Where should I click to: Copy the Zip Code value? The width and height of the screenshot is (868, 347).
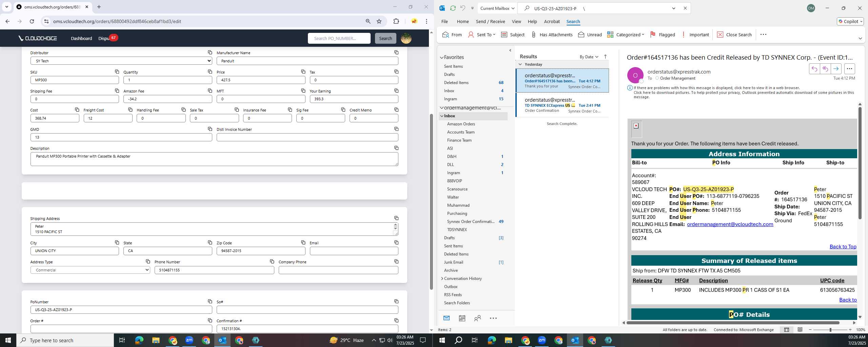click(x=303, y=243)
